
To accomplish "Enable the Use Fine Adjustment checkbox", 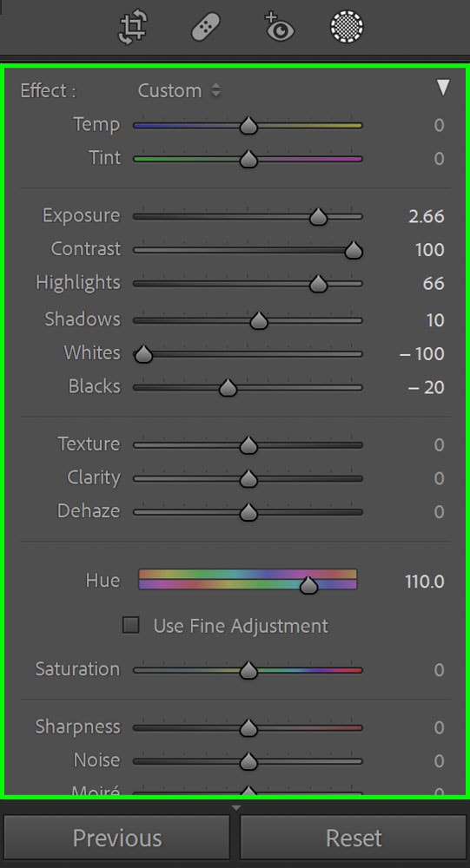I will (x=131, y=626).
